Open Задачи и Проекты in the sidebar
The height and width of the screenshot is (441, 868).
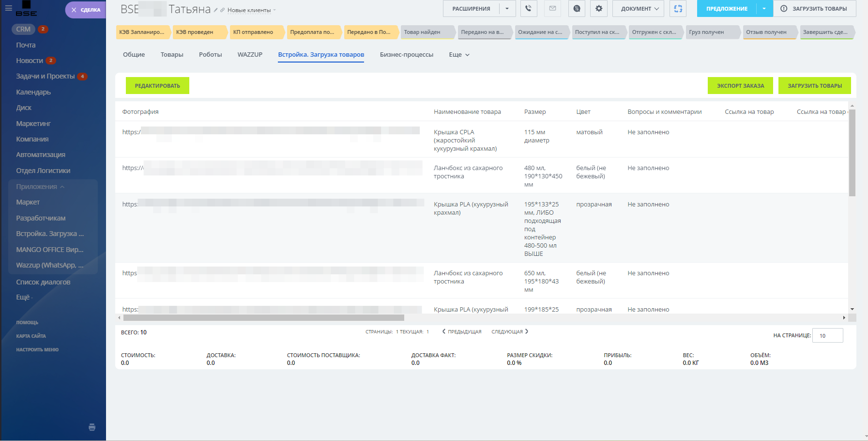click(x=46, y=76)
